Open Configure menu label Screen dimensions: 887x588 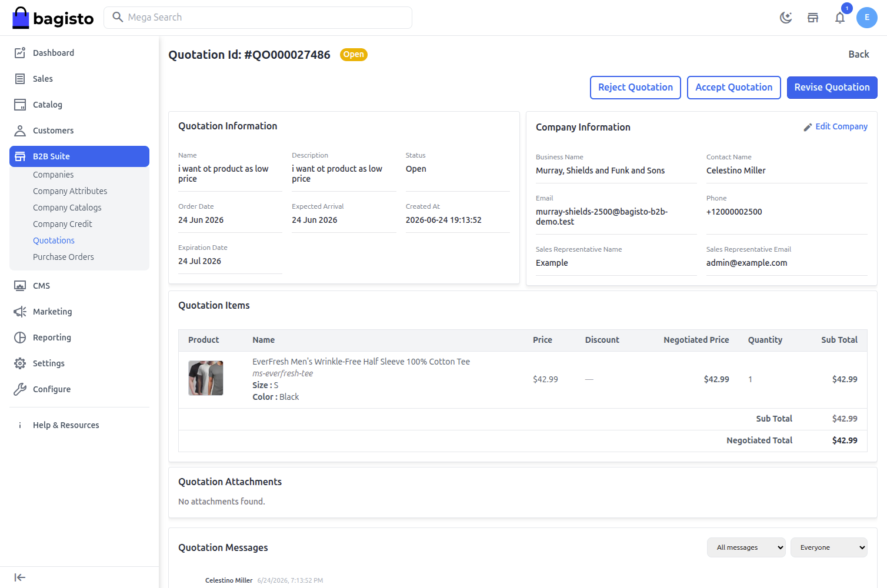tap(52, 389)
